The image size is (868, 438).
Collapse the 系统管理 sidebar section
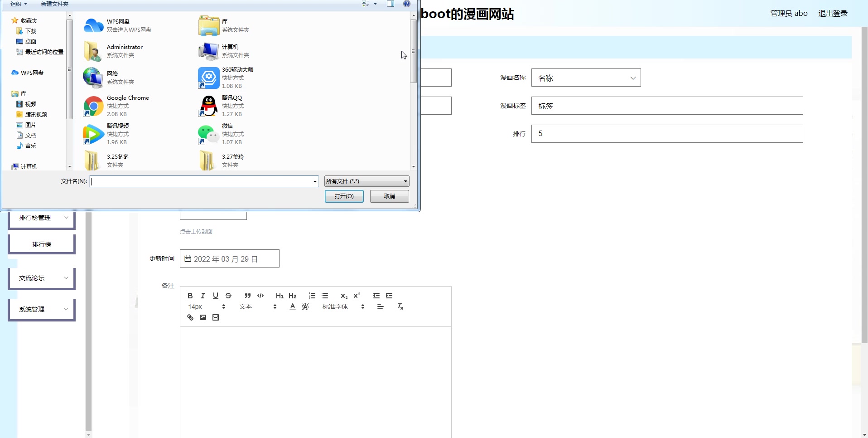click(x=67, y=309)
